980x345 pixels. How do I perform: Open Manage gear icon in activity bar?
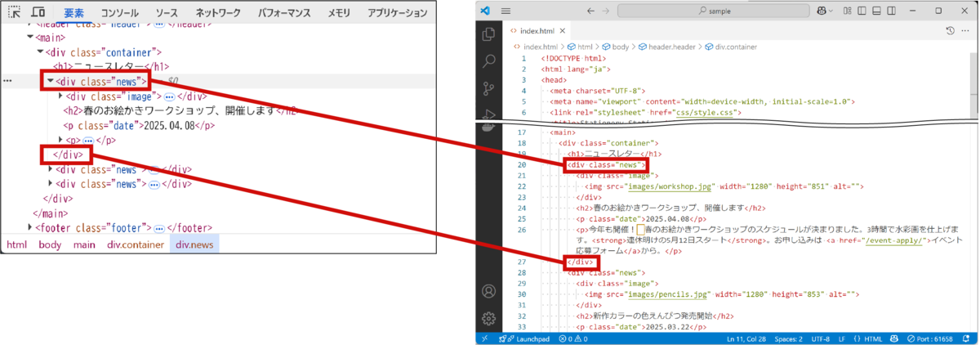489,318
